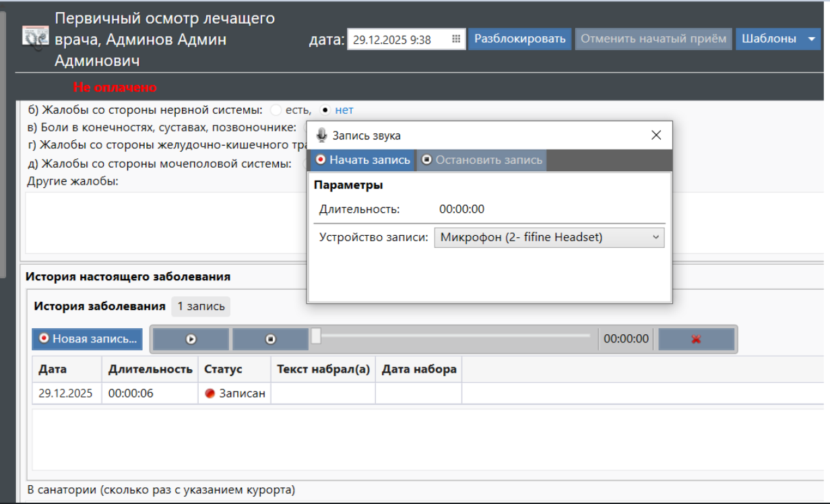830x504 pixels.
Task: Click the calendar icon in date field
Action: pyautogui.click(x=456, y=39)
